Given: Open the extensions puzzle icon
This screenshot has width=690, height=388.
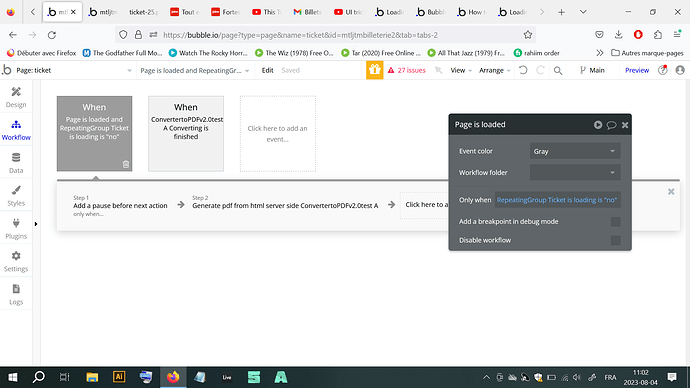Looking at the screenshot, I should pyautogui.click(x=657, y=35).
